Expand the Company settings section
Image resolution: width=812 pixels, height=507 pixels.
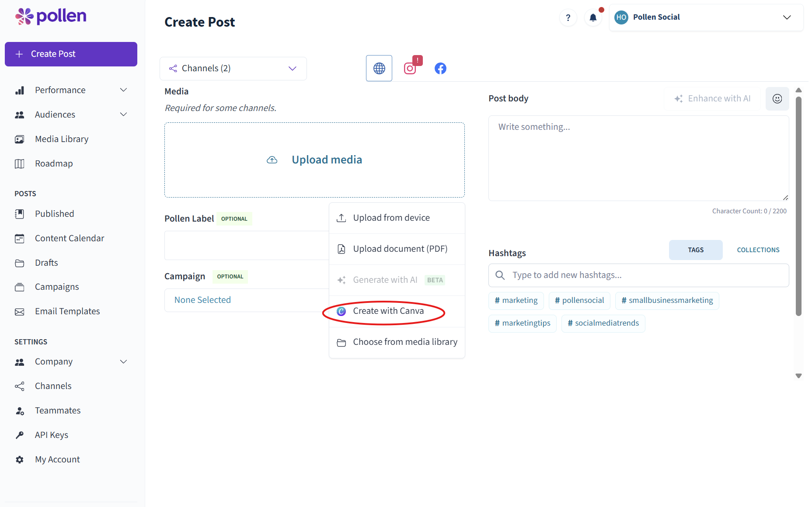coord(123,362)
